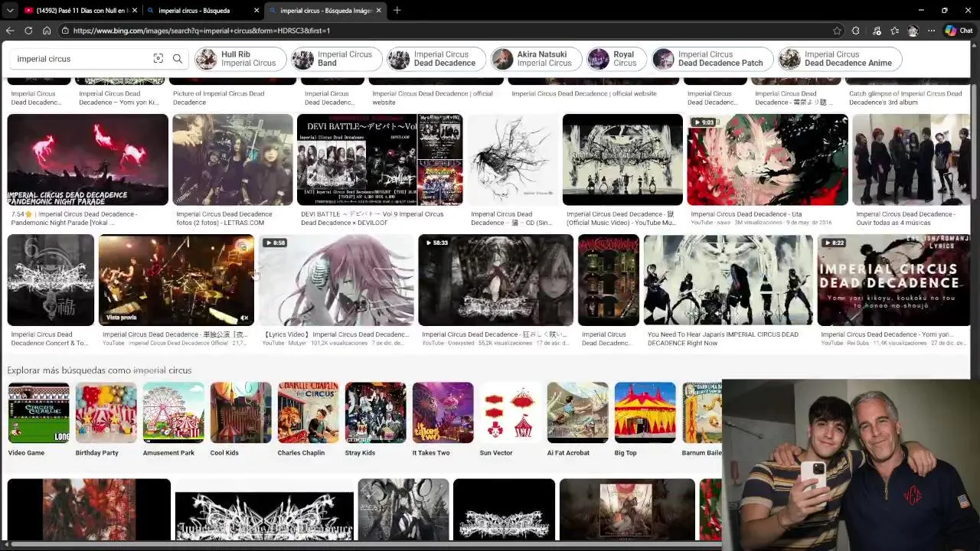Add this page to favorites star
This screenshot has height=551, width=980.
coord(837,31)
